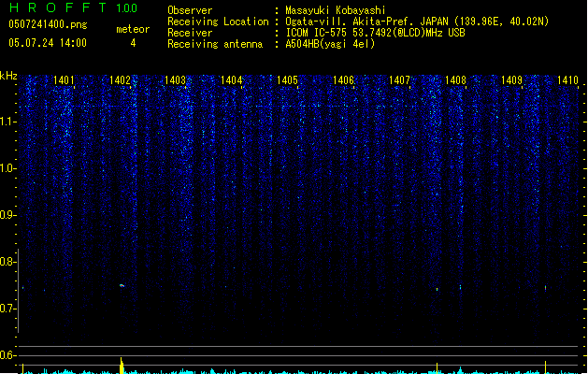
Task: Click the 0.9 kHz frequency label
Action: 7,215
